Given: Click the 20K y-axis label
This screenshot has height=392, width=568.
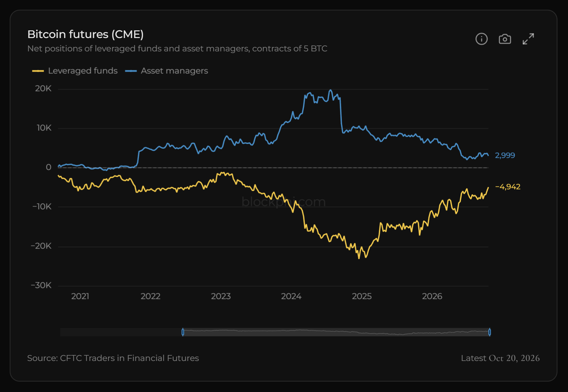Looking at the screenshot, I should (x=43, y=89).
